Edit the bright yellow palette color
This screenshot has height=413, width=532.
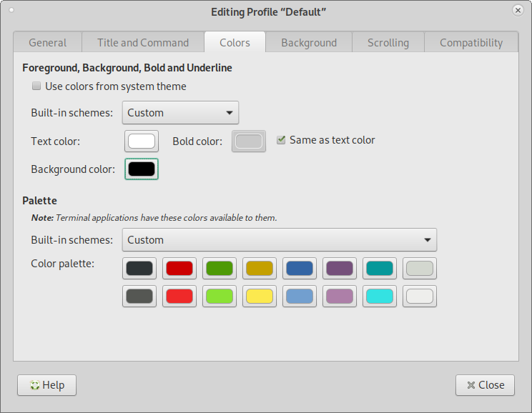260,296
